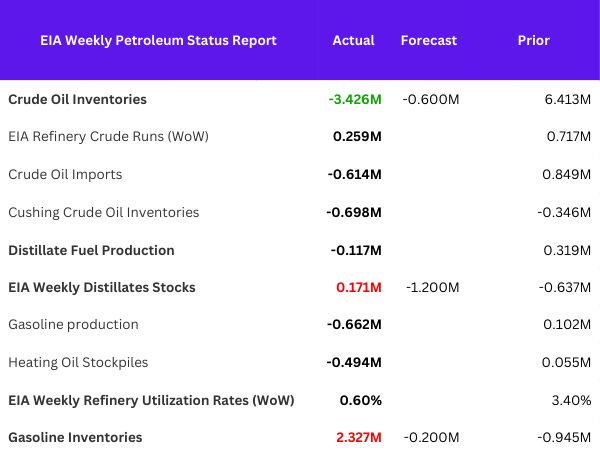This screenshot has height=450, width=600.
Task: Click prior value 6.413M
Action: 567,99
